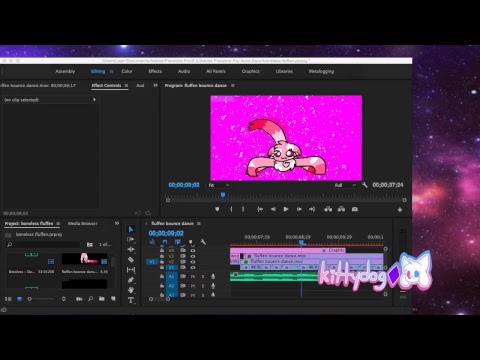Mute audio track A1

193,276
